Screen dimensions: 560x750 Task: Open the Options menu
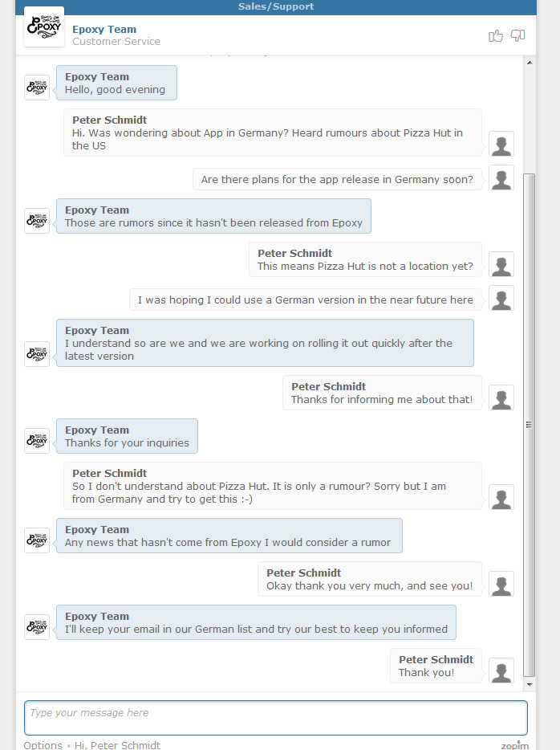[43, 745]
